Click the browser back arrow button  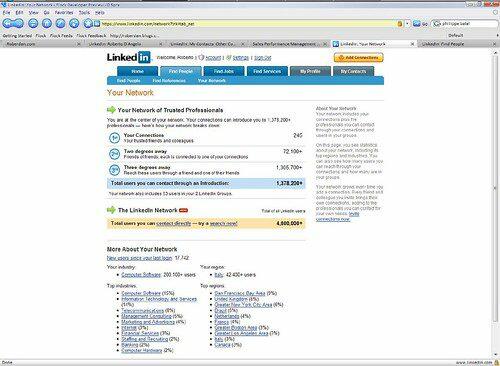pyautogui.click(x=8, y=23)
